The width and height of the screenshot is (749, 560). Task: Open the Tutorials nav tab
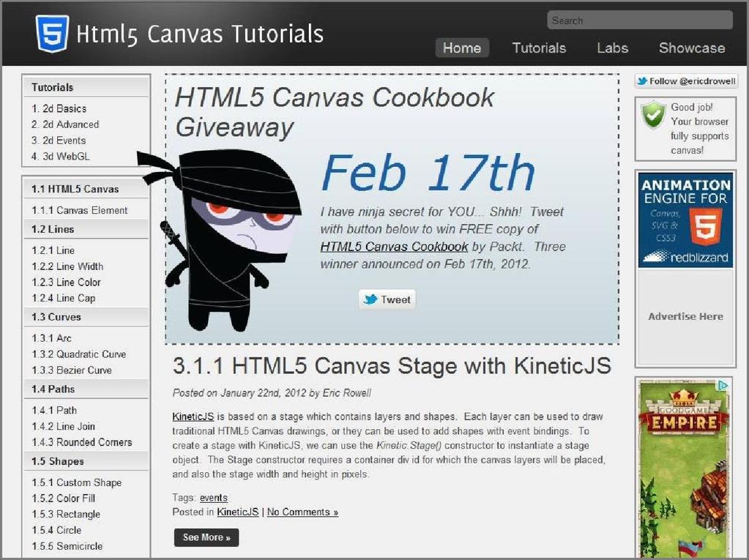pos(539,48)
